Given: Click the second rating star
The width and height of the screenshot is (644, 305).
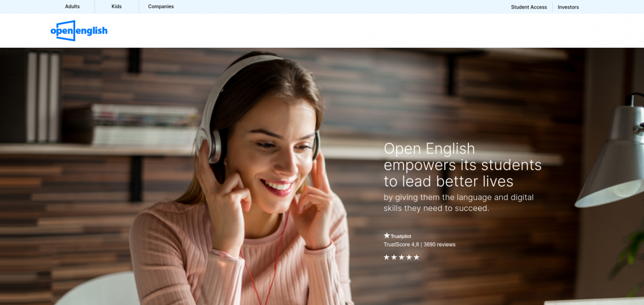Looking at the screenshot, I should coord(394,257).
